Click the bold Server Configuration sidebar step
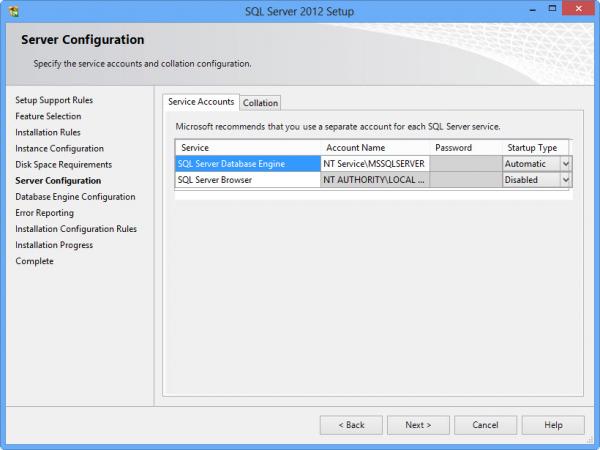 pyautogui.click(x=58, y=181)
